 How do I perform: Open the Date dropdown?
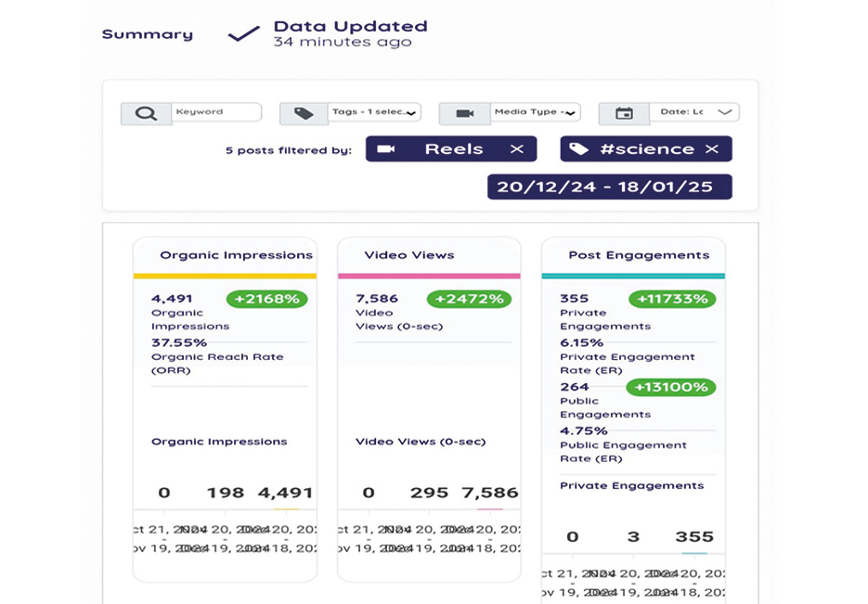click(694, 111)
